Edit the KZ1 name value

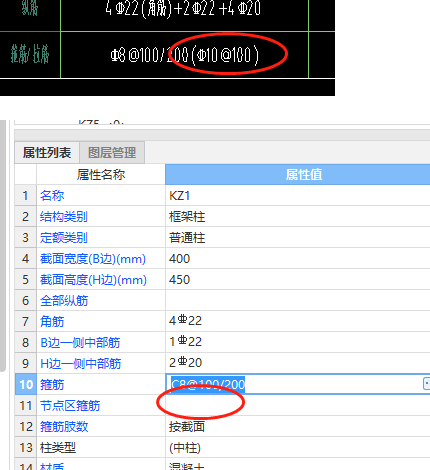click(298, 196)
